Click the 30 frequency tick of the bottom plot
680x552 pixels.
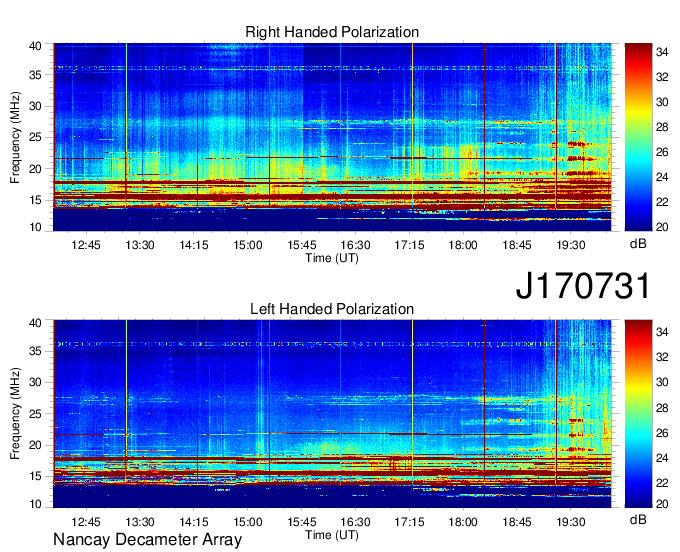pos(36,382)
